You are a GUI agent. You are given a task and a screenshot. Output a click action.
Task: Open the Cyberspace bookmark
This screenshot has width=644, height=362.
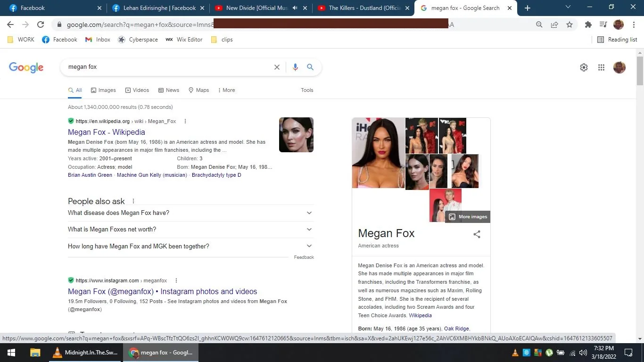pyautogui.click(x=138, y=40)
